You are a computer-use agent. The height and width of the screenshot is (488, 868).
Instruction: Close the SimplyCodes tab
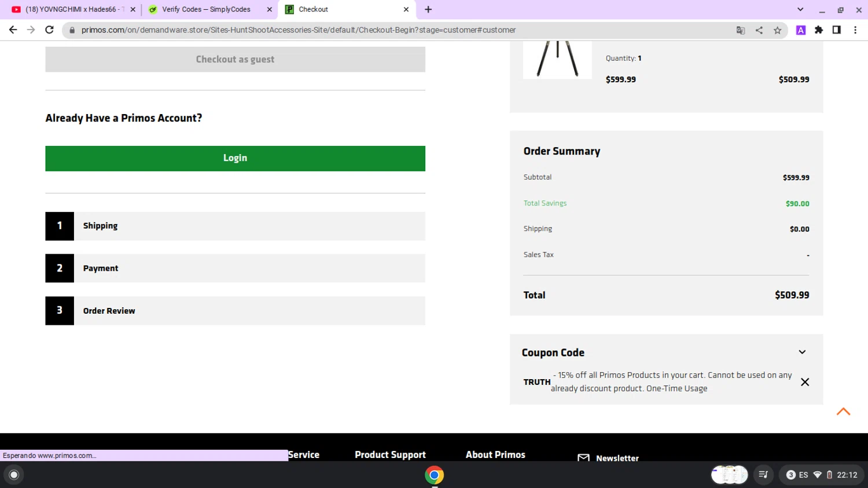click(x=270, y=9)
